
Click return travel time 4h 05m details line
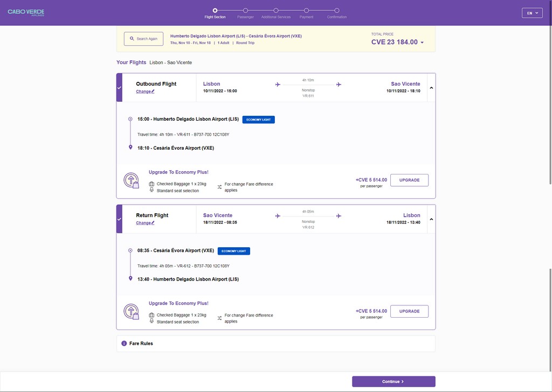point(183,266)
